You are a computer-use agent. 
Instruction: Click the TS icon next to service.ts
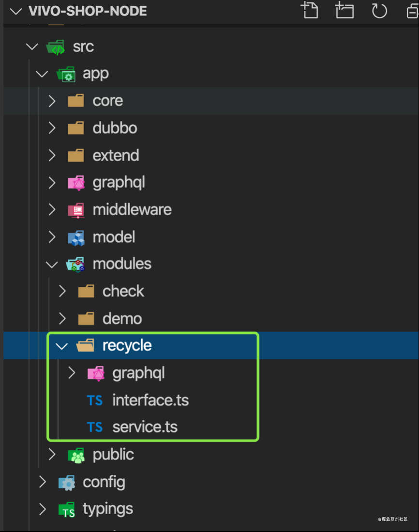coord(94,427)
